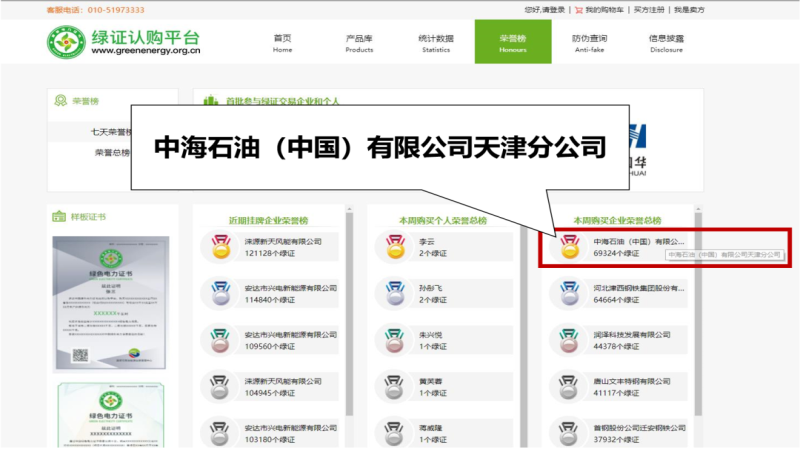This screenshot has height=450, width=800.
Task: Click 本周购买企业荣誉总榜 column heading
Action: [x=617, y=220]
